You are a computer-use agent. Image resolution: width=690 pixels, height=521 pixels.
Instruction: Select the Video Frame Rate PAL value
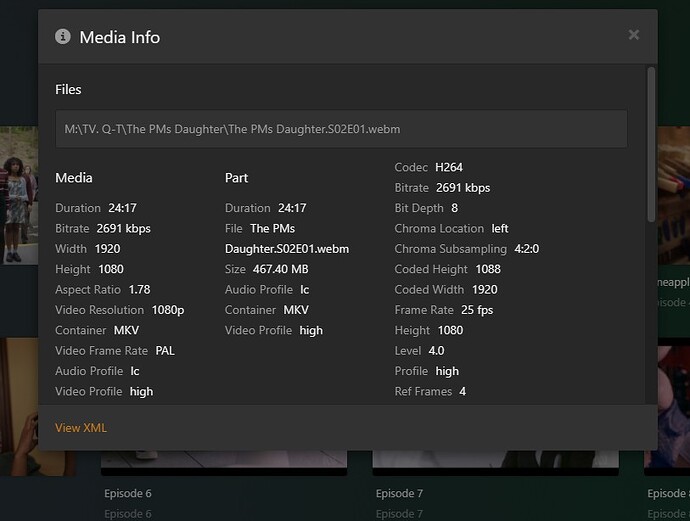point(165,351)
